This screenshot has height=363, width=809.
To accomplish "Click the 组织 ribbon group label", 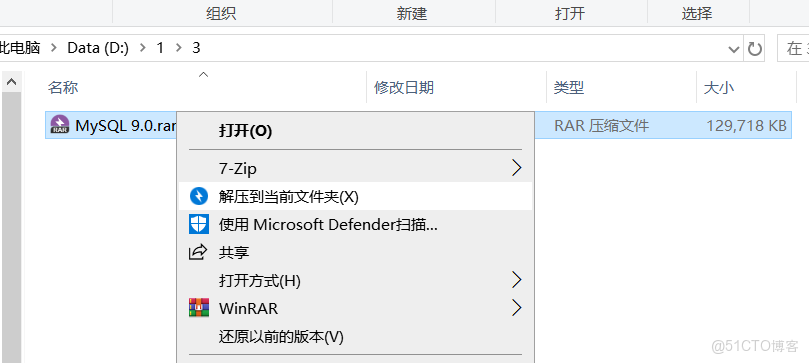I will click(221, 13).
